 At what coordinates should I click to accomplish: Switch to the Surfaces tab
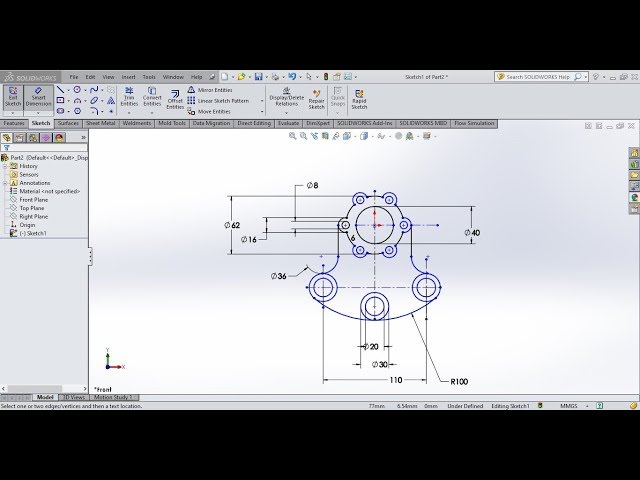68,123
